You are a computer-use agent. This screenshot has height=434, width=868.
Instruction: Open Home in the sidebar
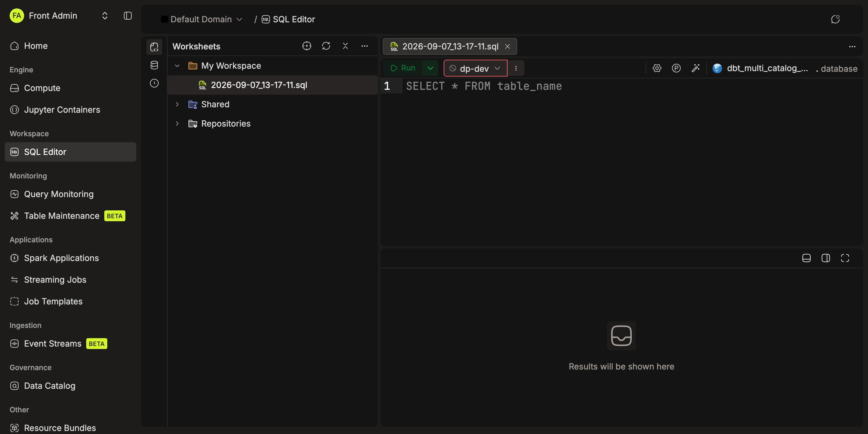tap(70, 46)
